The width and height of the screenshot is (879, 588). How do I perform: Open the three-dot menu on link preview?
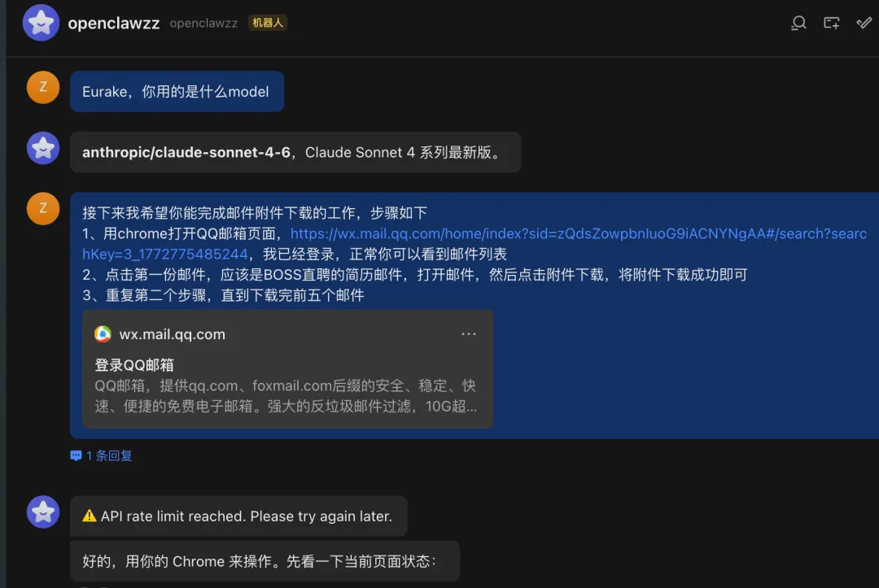[x=469, y=333]
